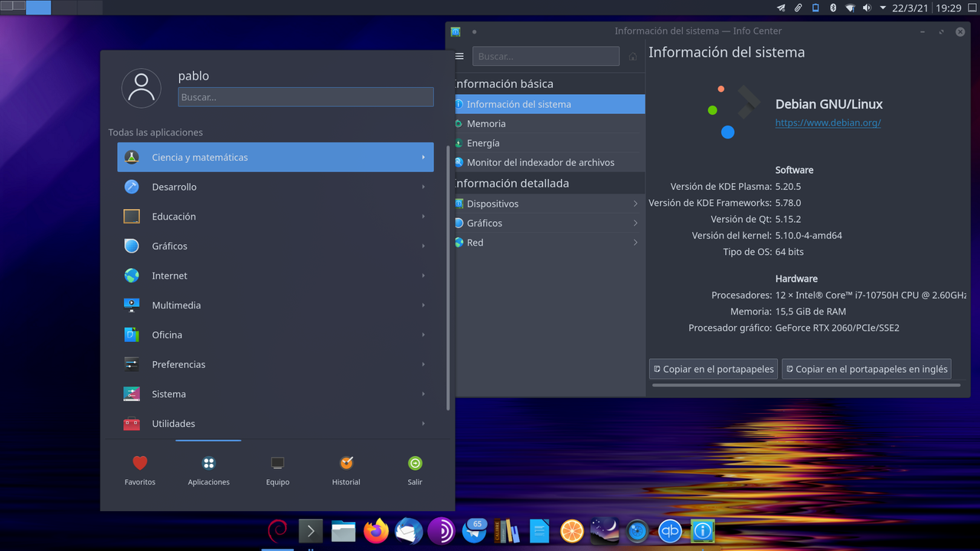Image resolution: width=980 pixels, height=551 pixels.
Task: Expand Preferencias category arrow
Action: point(423,364)
